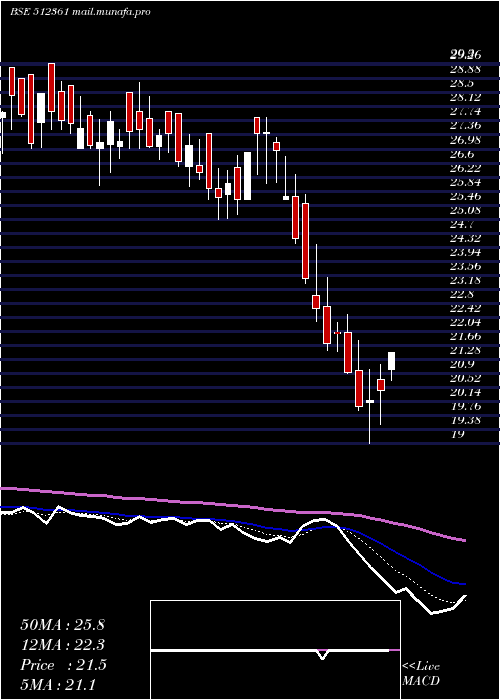The height and width of the screenshot is (700, 500).
Task: Click the 25.08 price axis label
Action: 465,210
